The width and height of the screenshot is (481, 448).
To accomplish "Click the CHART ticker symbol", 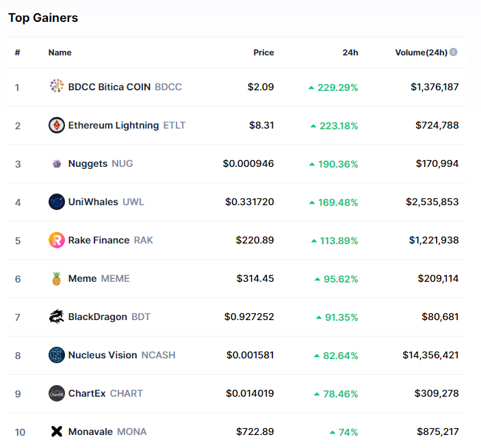I will tap(127, 393).
